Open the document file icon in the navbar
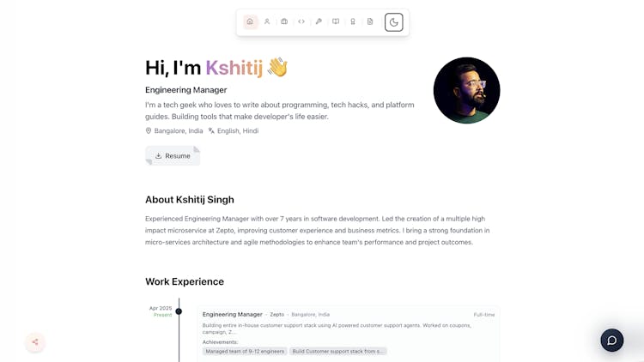 click(370, 21)
